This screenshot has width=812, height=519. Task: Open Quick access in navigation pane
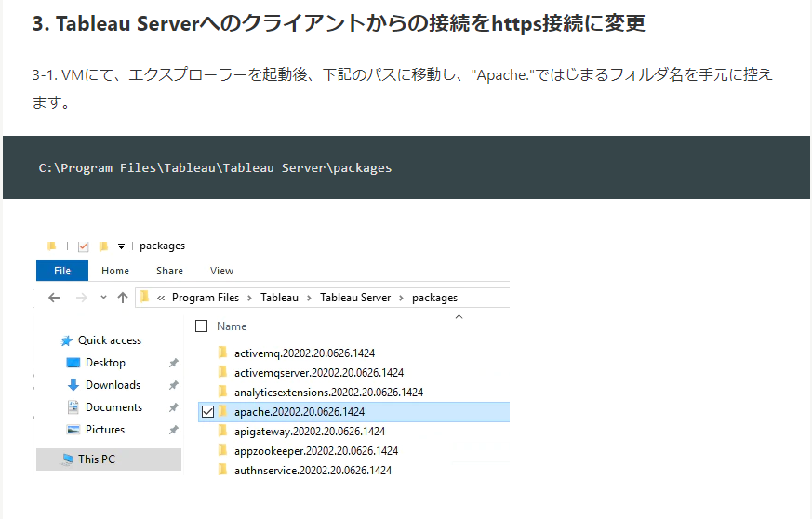coord(109,340)
